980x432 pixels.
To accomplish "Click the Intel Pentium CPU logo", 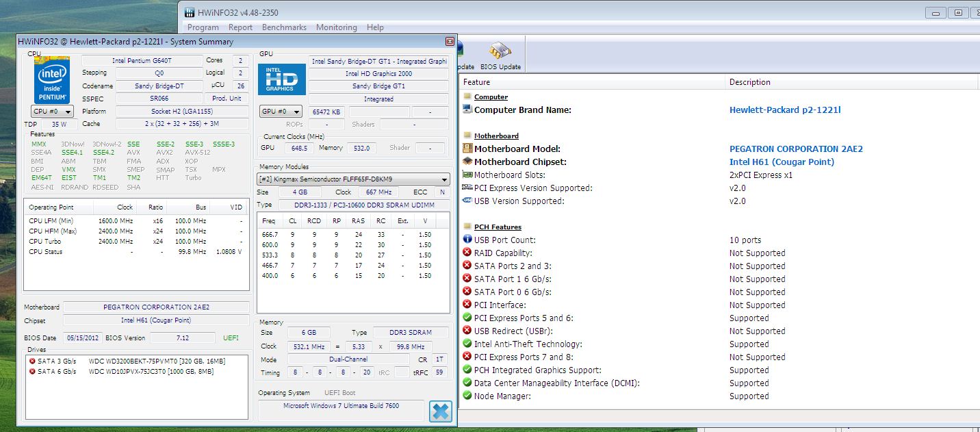I will [x=52, y=81].
